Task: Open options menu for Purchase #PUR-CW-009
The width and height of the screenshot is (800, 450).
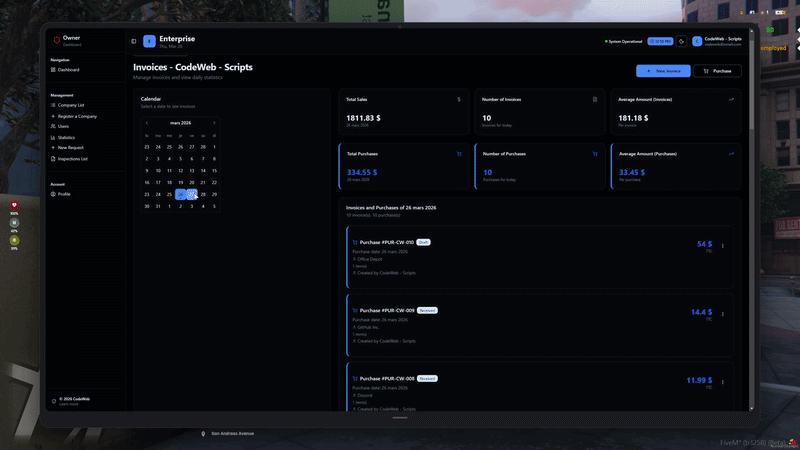Action: 723,313
